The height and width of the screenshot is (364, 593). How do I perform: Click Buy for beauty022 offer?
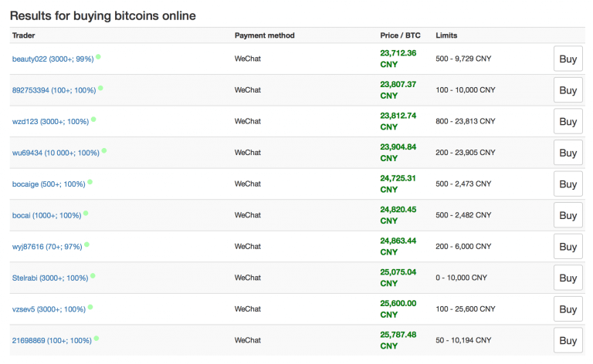click(x=568, y=59)
